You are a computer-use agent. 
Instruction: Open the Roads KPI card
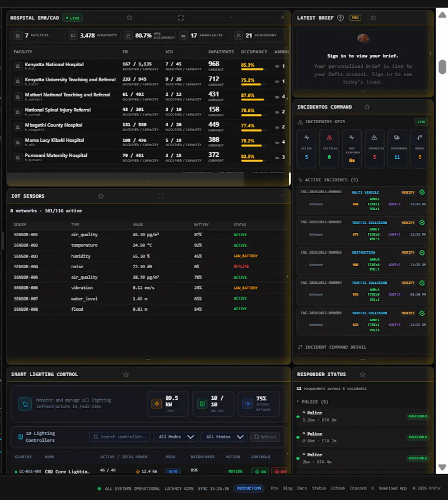[x=419, y=148]
